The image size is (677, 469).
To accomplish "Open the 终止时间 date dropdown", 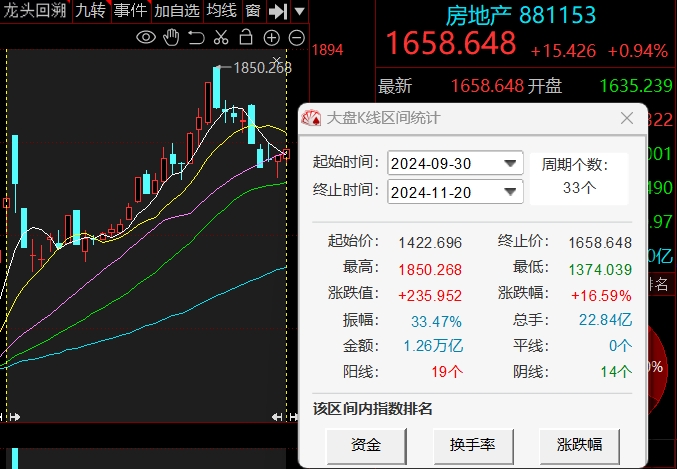I will [x=511, y=191].
